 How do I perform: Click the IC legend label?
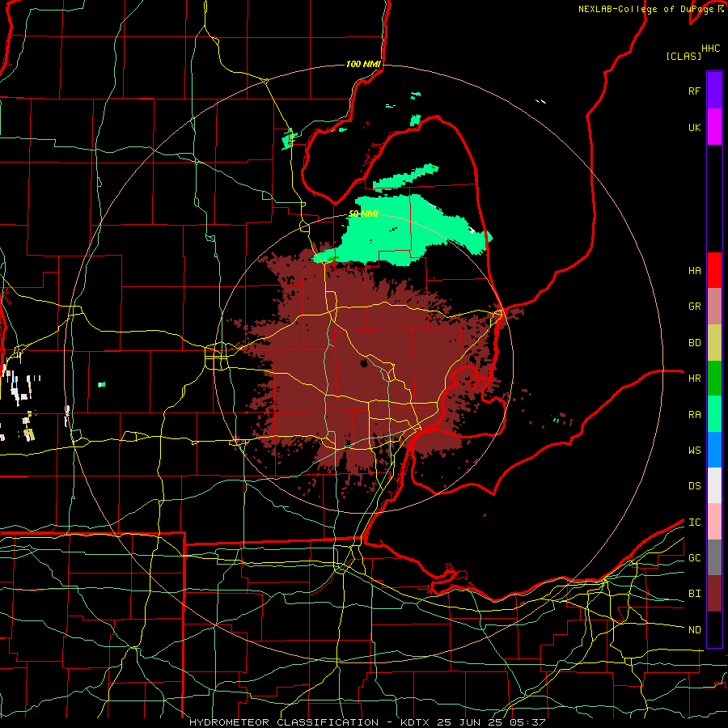694,523
